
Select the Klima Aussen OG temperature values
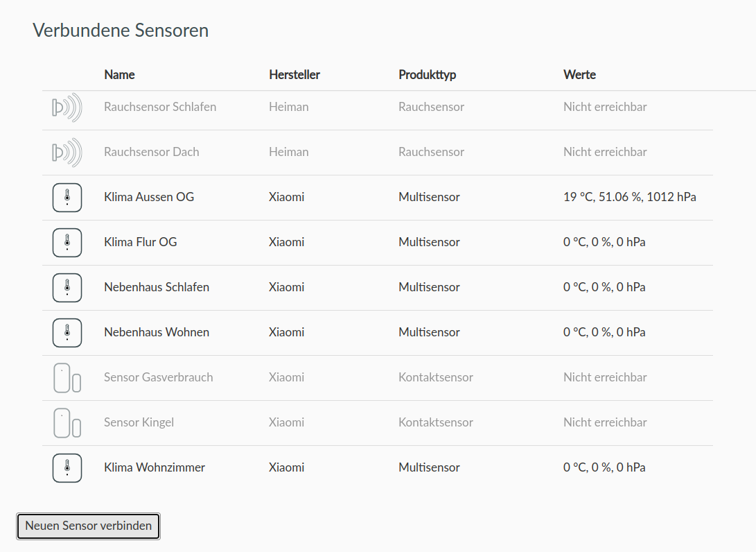click(630, 197)
